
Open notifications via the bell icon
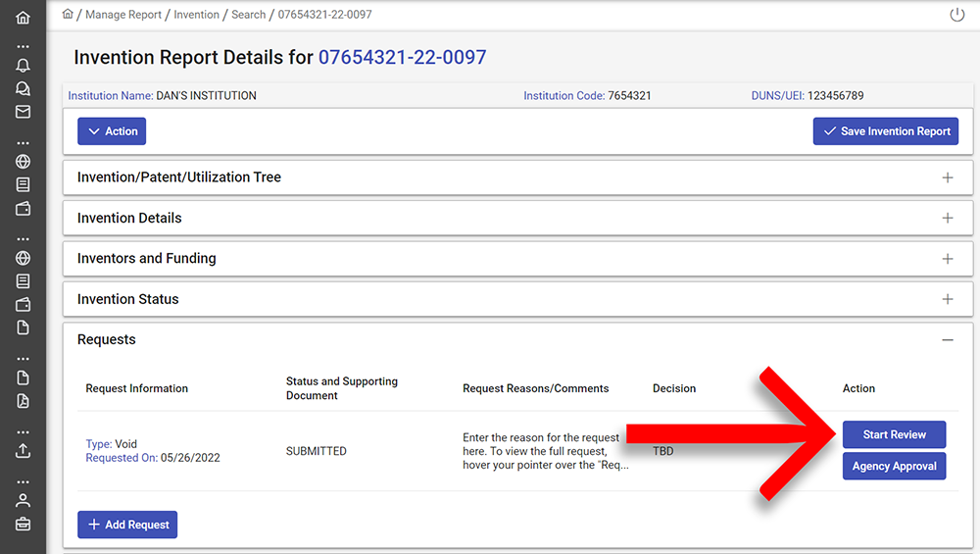click(x=23, y=66)
